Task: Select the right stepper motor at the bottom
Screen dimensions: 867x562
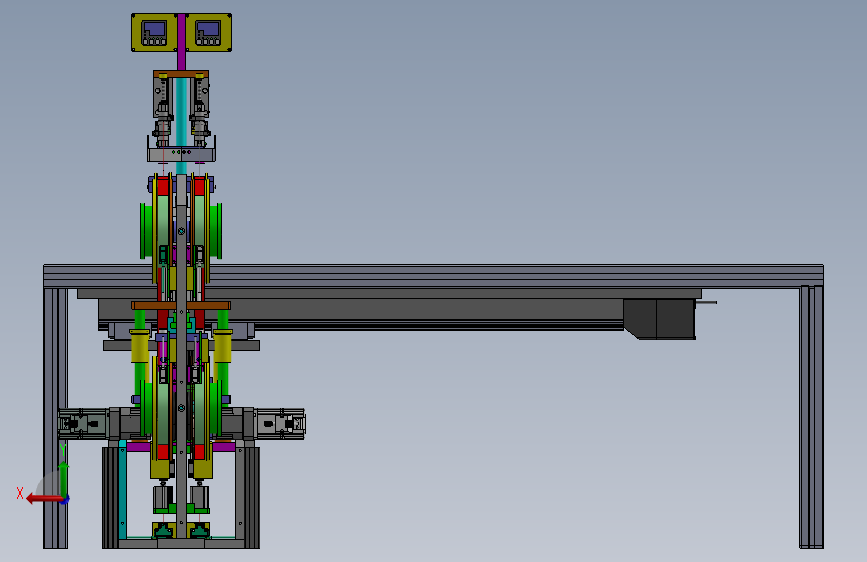Action: tap(200, 496)
